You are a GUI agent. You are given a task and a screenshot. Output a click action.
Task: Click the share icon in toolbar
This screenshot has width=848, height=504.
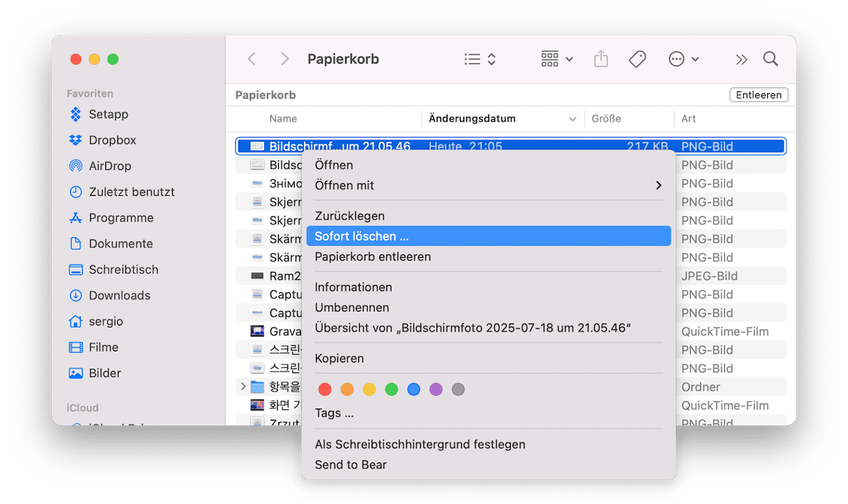(x=600, y=59)
